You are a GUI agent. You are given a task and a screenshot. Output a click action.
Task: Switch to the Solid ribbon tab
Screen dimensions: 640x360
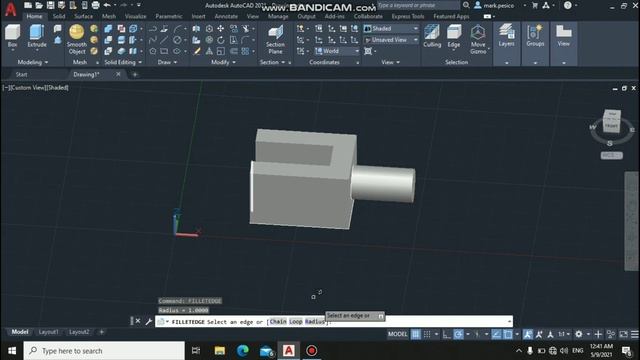59,16
